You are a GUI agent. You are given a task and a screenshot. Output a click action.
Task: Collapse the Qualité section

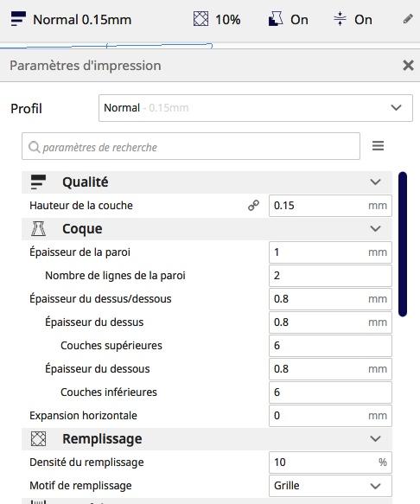coord(375,182)
